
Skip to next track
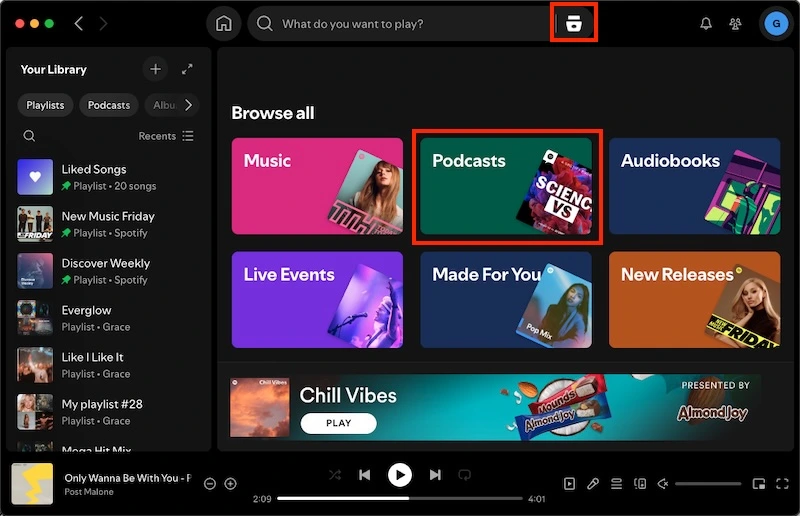click(435, 475)
